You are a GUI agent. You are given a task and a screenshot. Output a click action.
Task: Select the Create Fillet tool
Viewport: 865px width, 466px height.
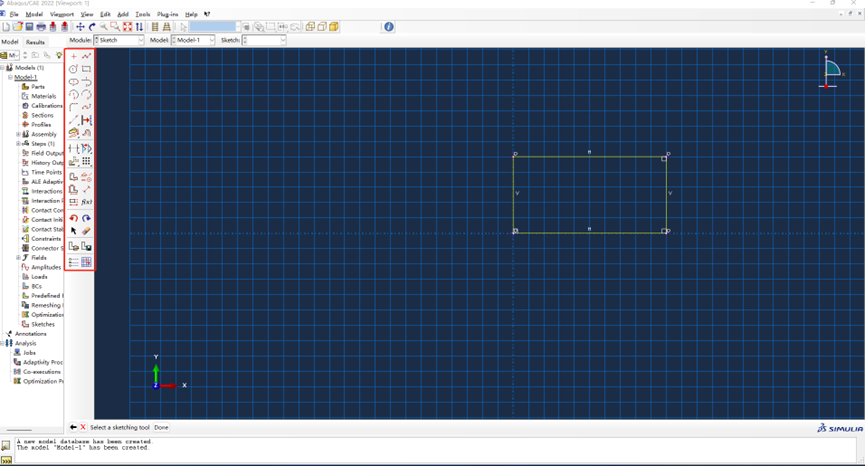(73, 107)
